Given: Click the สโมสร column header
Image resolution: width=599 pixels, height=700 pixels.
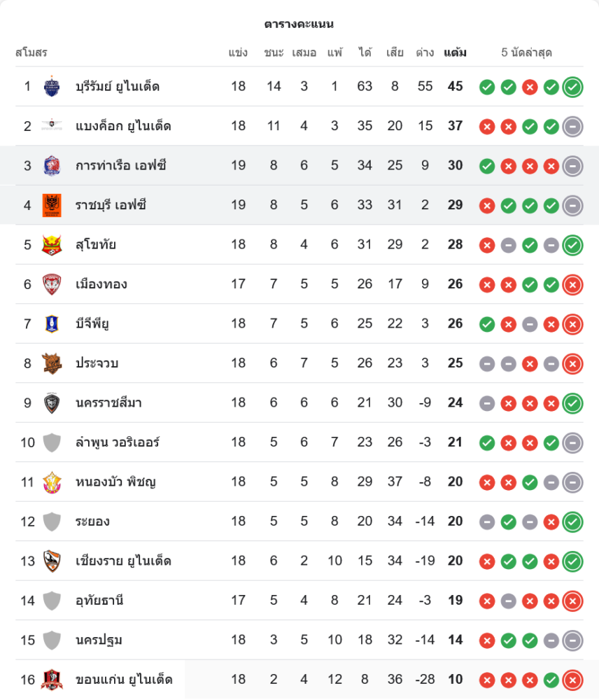Looking at the screenshot, I should 31,52.
